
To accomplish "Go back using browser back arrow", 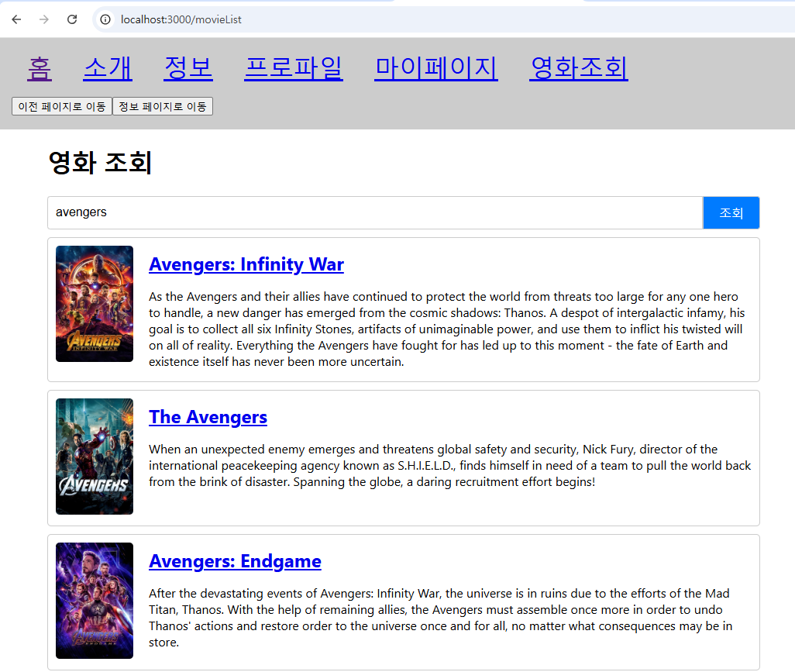I will [16, 19].
